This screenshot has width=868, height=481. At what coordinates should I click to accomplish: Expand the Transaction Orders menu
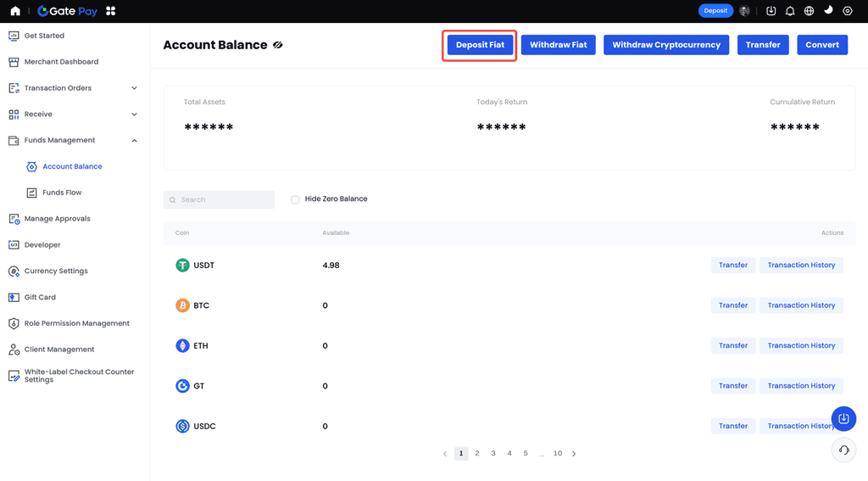134,88
